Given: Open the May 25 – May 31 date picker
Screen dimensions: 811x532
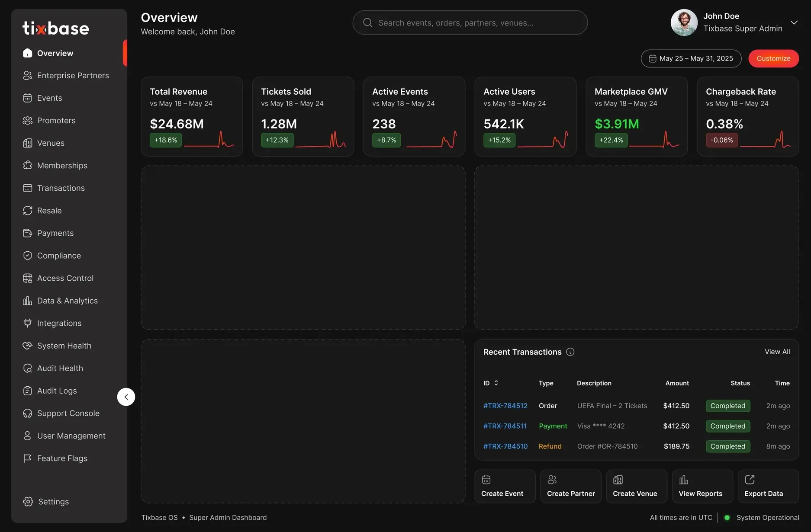Looking at the screenshot, I should [691, 58].
